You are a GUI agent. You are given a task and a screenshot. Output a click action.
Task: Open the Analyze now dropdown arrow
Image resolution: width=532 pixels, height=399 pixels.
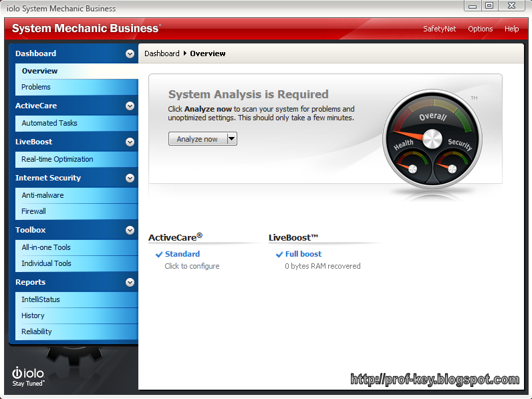232,139
